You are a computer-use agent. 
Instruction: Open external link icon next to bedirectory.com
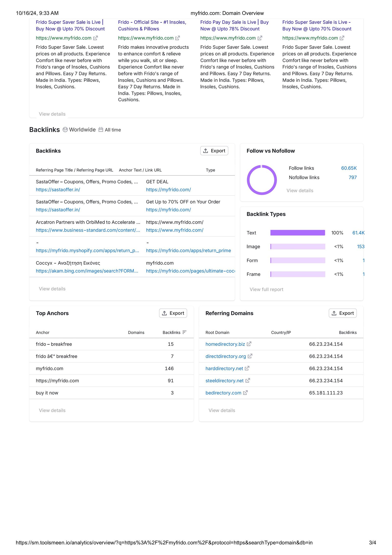coord(245,393)
